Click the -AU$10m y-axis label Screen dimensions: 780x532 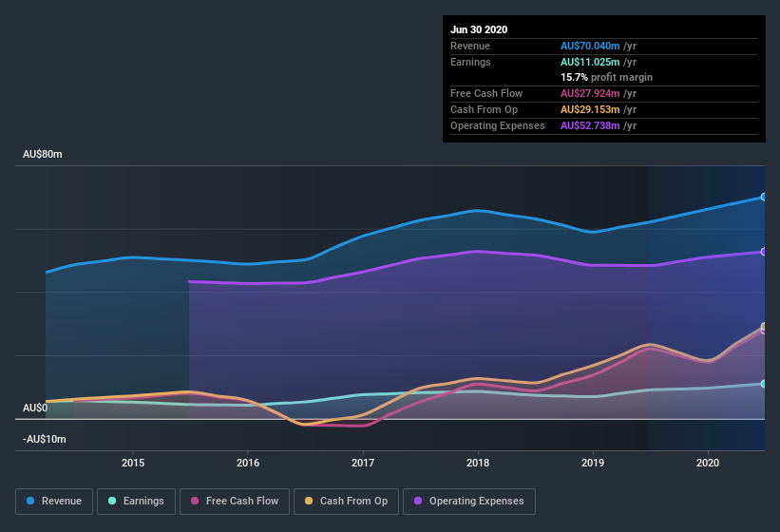(x=45, y=439)
